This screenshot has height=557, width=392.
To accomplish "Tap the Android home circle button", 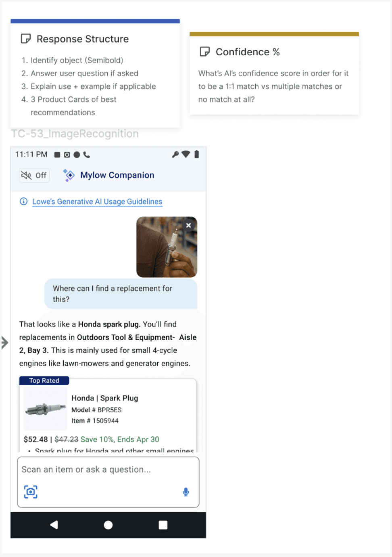I will tap(108, 525).
